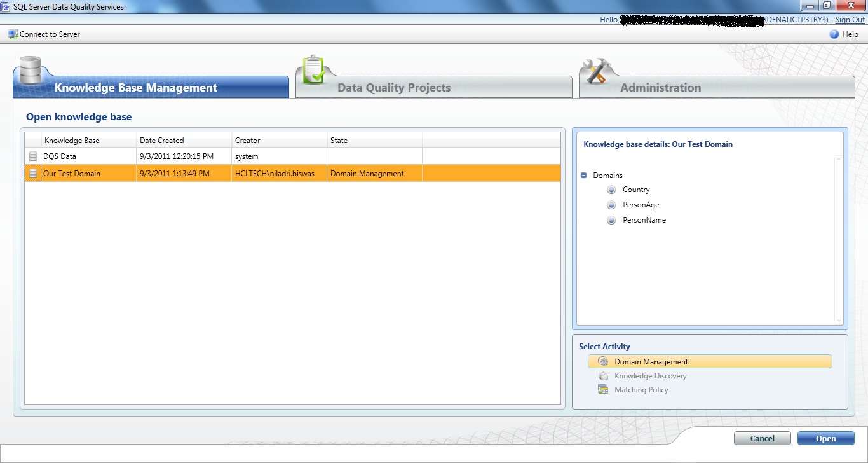
Task: Sort by the State column header
Action: tap(374, 141)
